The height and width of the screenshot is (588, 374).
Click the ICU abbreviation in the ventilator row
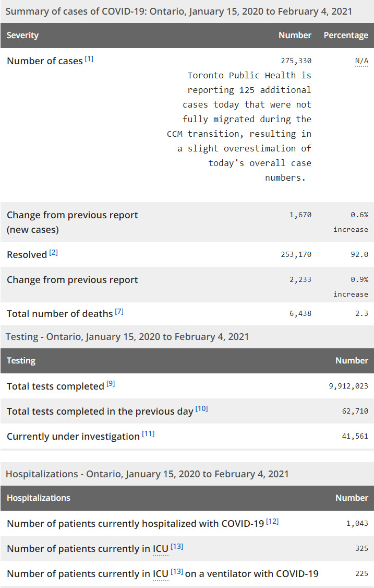[160, 573]
